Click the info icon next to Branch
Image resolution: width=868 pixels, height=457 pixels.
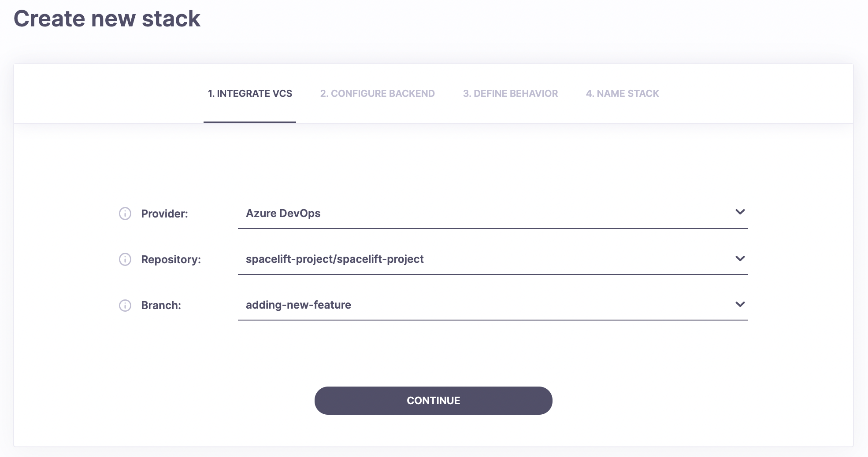pyautogui.click(x=125, y=306)
